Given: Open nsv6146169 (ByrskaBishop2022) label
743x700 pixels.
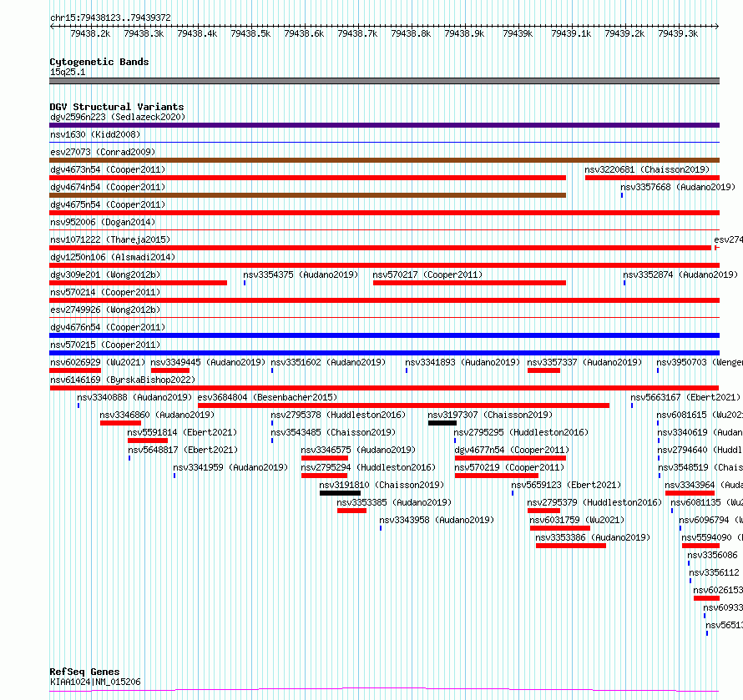Looking at the screenshot, I should click(x=123, y=380).
